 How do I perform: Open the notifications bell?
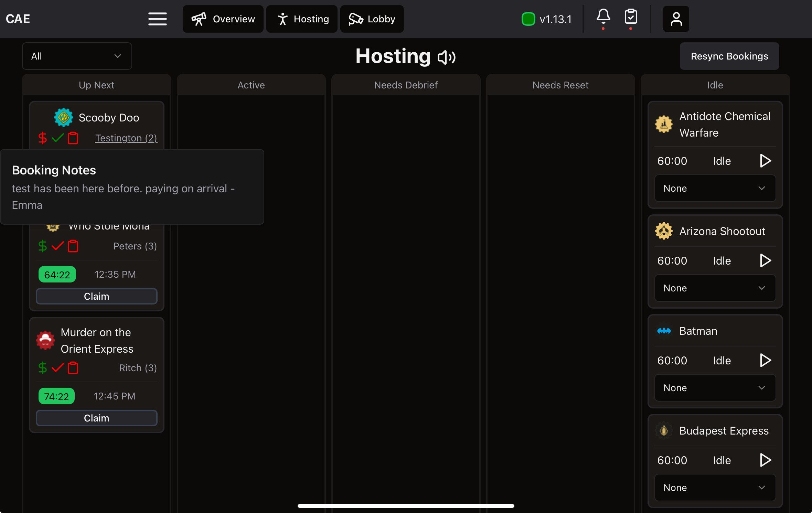tap(603, 17)
